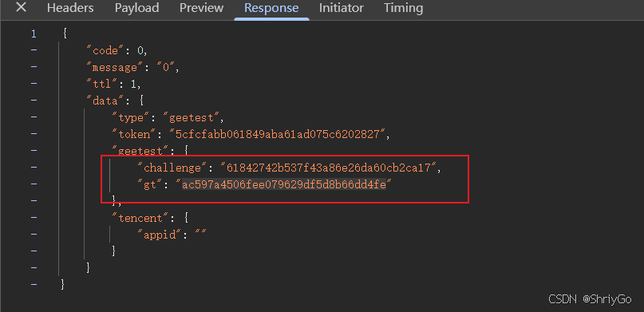The width and height of the screenshot is (644, 312).
Task: Select the Preview tab
Action: point(202,8)
